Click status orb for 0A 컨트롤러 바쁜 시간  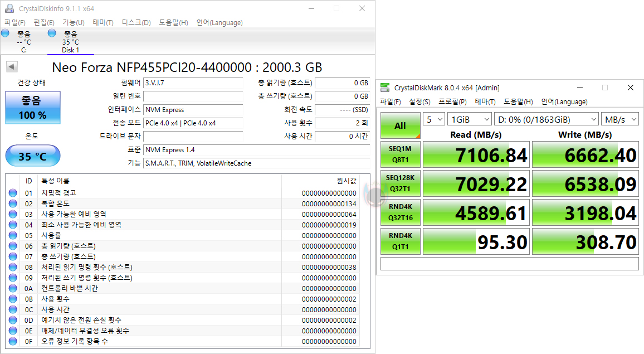click(13, 288)
